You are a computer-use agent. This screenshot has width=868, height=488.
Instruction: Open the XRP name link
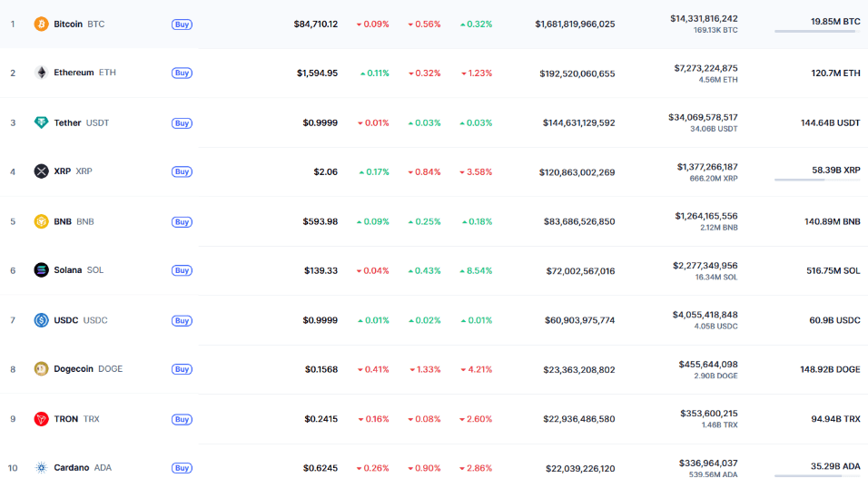73,171
